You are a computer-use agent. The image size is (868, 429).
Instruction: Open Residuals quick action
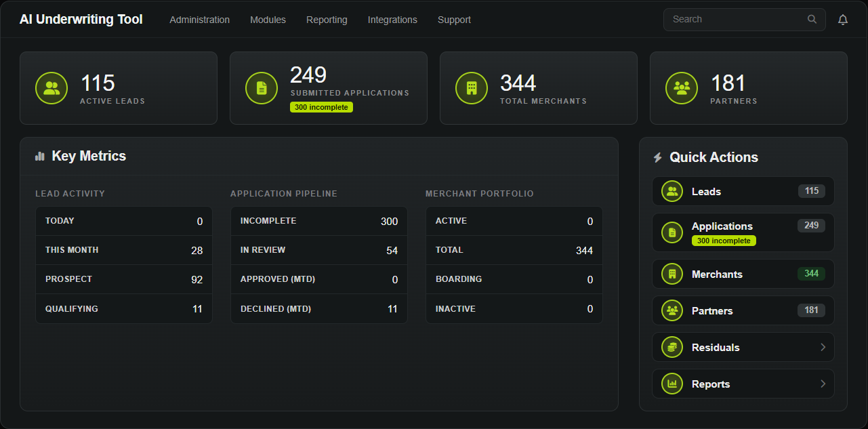pyautogui.click(x=743, y=347)
